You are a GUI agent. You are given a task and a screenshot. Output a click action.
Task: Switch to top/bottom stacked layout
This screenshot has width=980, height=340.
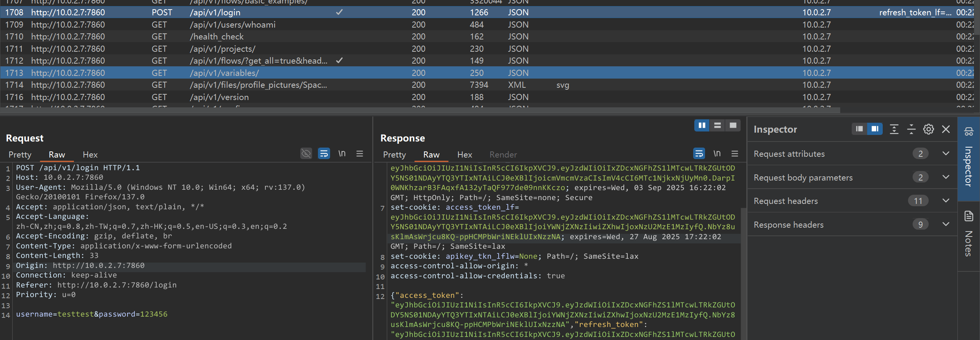[717, 125]
